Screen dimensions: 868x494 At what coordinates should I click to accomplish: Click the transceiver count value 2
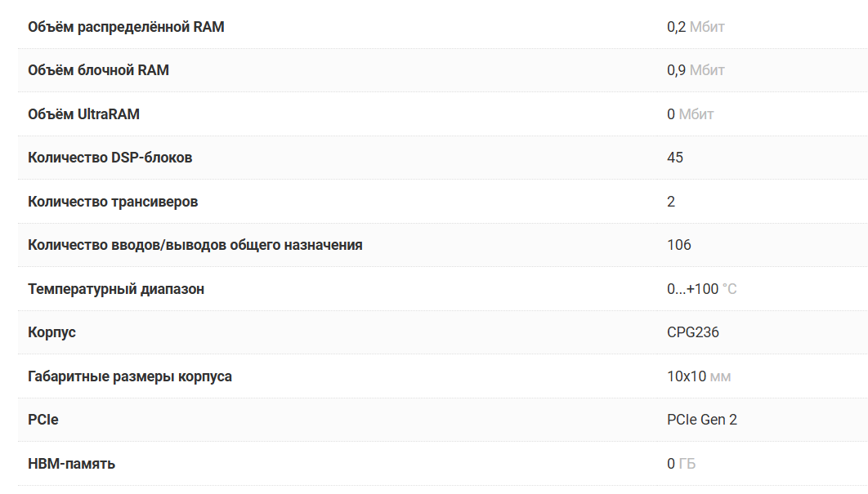(671, 202)
